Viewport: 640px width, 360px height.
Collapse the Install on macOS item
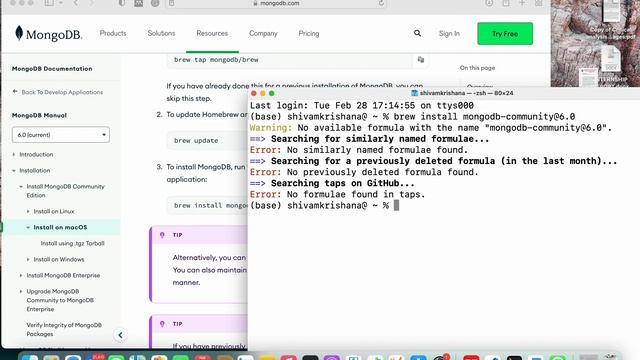click(28, 227)
